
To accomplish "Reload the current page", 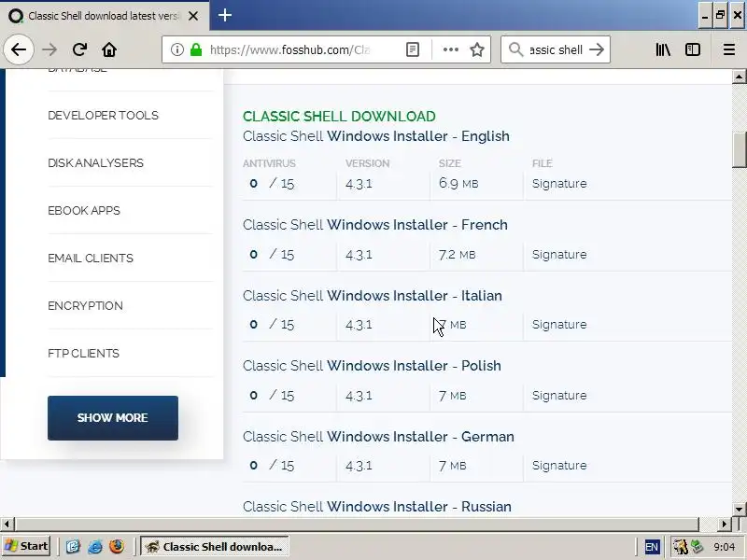I will pyautogui.click(x=79, y=49).
